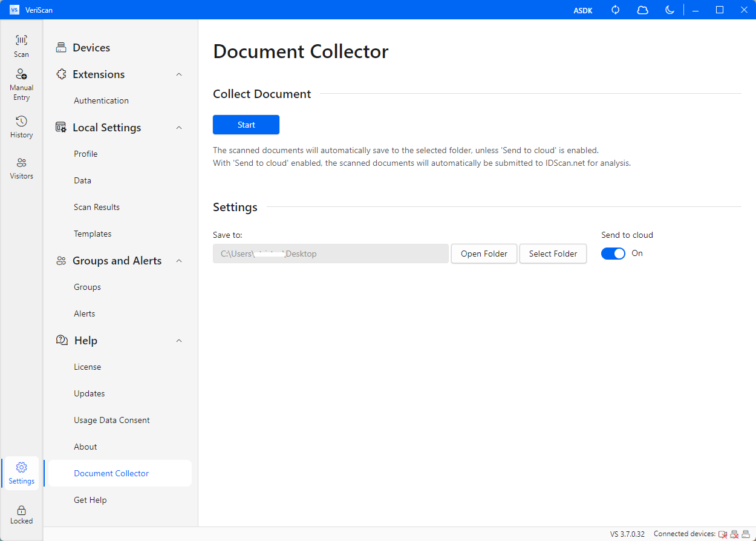Click the Devices scanner icon
756x541 pixels.
coord(61,48)
